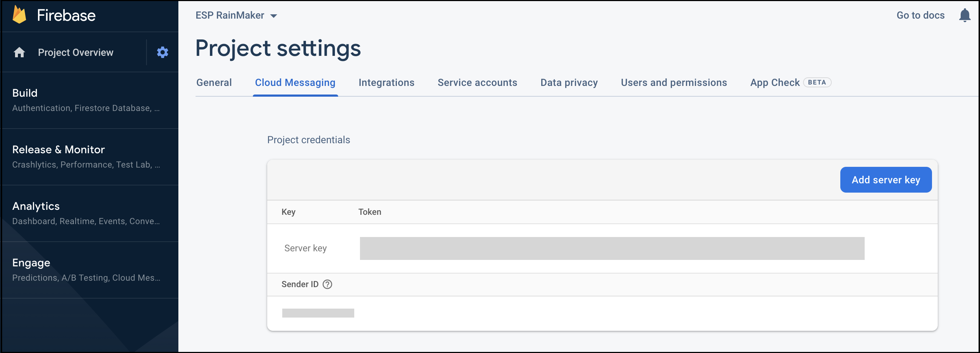Open Users and permissions tab
The image size is (980, 353).
tap(674, 83)
